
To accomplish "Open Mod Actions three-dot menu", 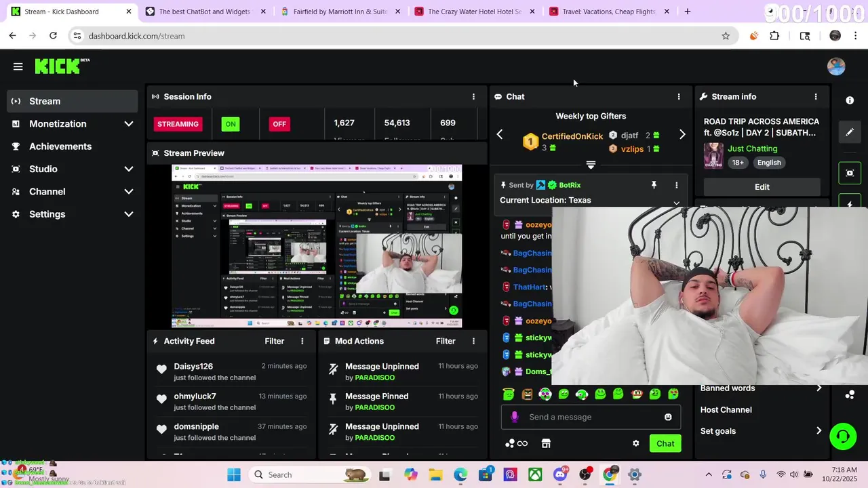I will tap(473, 341).
